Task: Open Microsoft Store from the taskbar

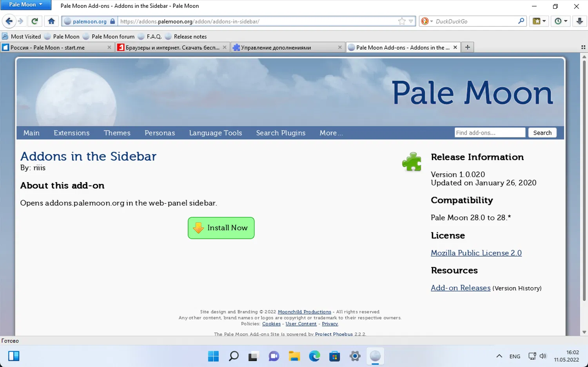Action: (x=334, y=356)
